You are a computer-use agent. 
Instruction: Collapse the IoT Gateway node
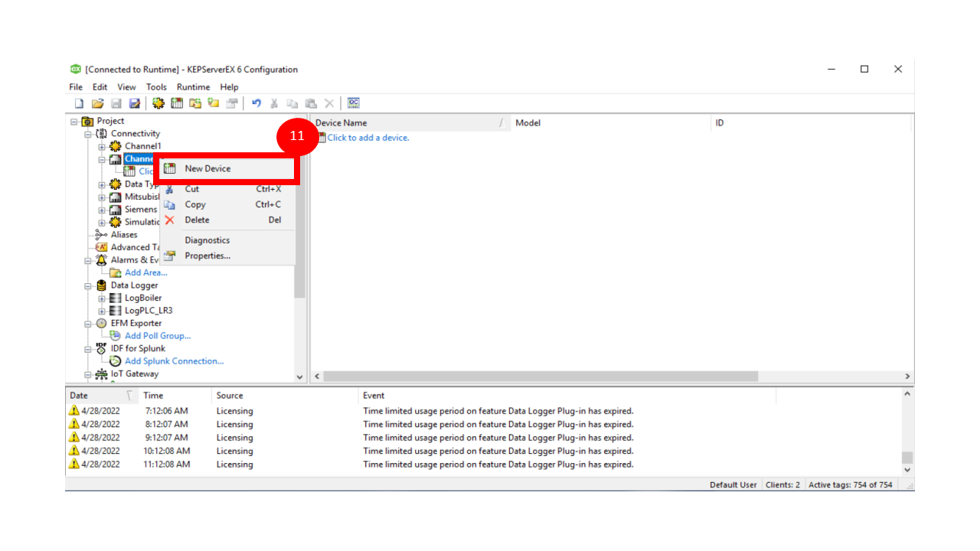point(88,374)
